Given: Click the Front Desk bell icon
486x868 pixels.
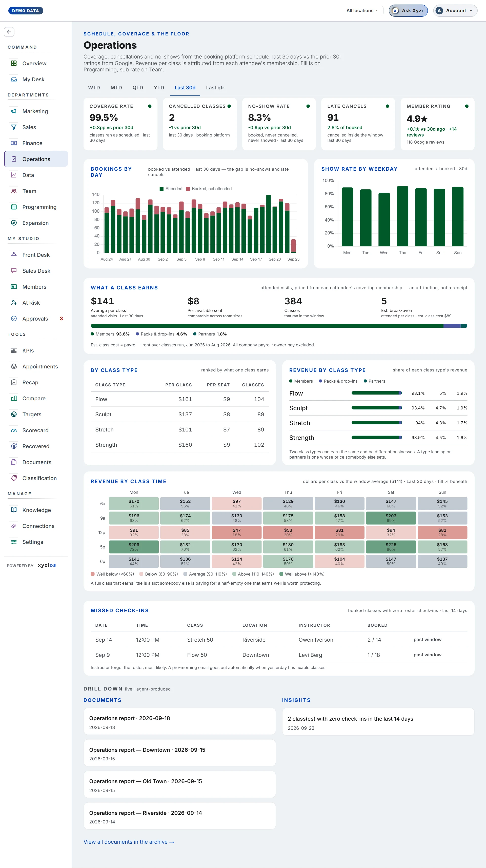Looking at the screenshot, I should 14,255.
